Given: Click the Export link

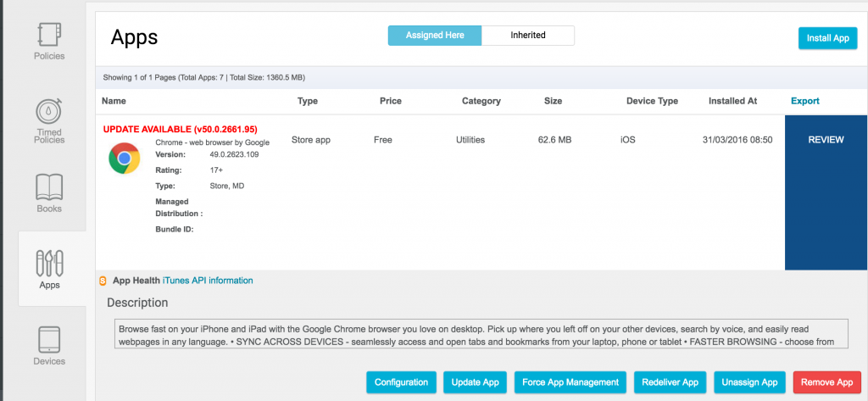Looking at the screenshot, I should 805,101.
